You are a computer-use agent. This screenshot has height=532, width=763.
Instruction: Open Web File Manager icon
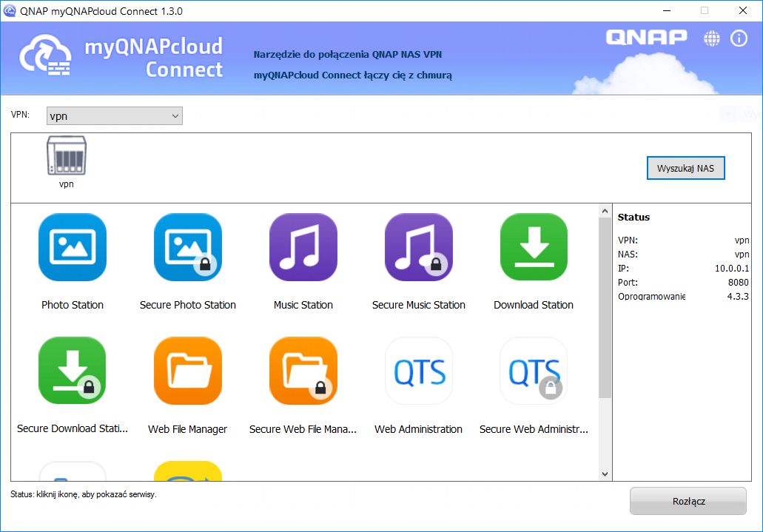coord(188,371)
